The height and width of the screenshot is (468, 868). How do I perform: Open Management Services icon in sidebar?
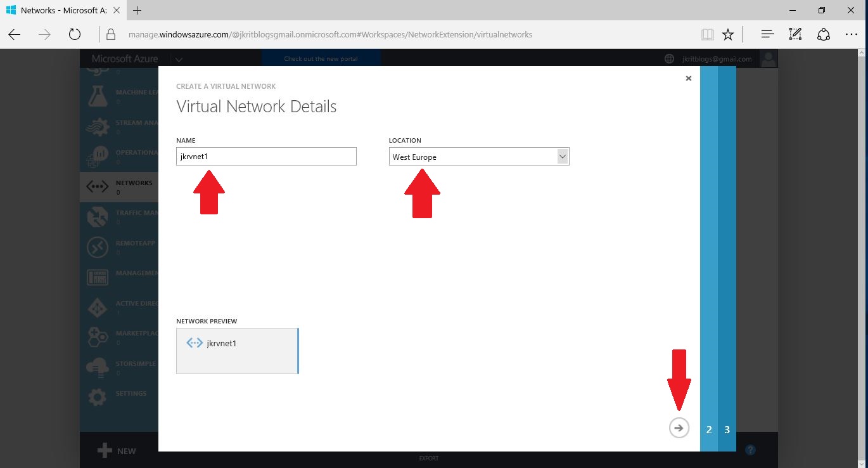[97, 278]
